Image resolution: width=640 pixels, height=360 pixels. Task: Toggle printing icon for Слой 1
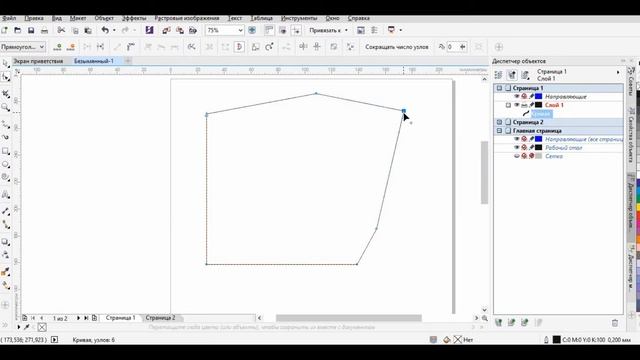click(x=524, y=105)
